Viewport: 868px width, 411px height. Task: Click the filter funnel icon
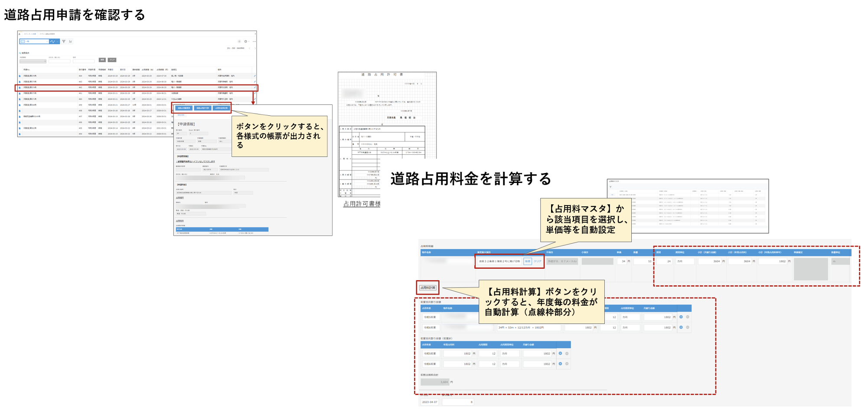click(x=64, y=42)
